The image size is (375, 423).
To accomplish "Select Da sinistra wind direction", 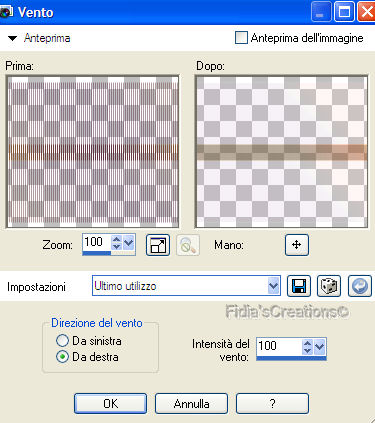I will 62,341.
